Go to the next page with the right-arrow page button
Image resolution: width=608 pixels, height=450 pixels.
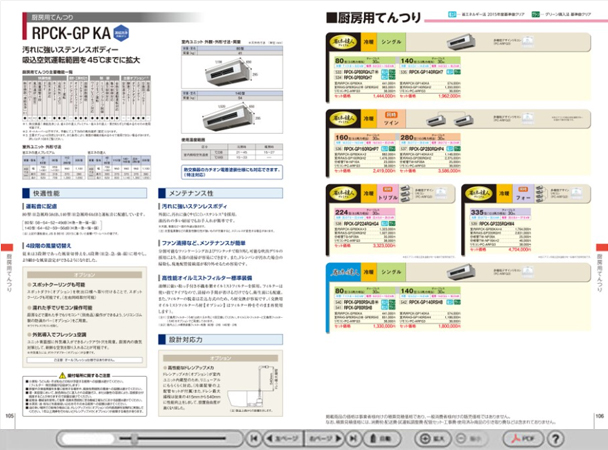[x=325, y=438]
